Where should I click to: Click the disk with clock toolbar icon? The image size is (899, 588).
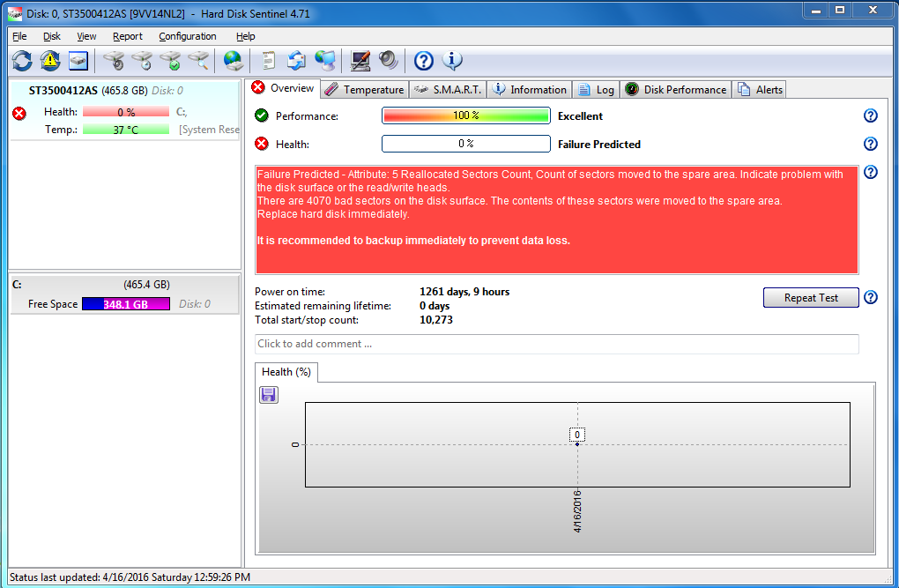pos(142,61)
